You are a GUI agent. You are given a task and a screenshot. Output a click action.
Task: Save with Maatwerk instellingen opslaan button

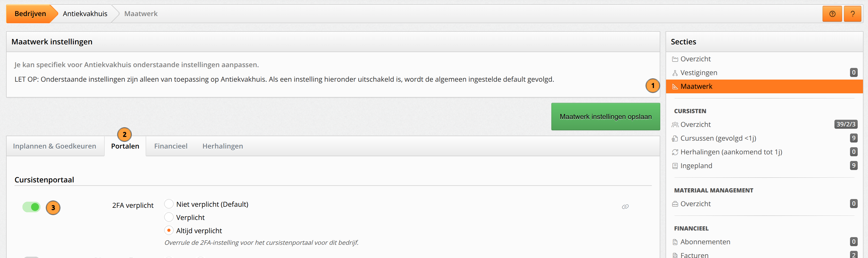606,117
